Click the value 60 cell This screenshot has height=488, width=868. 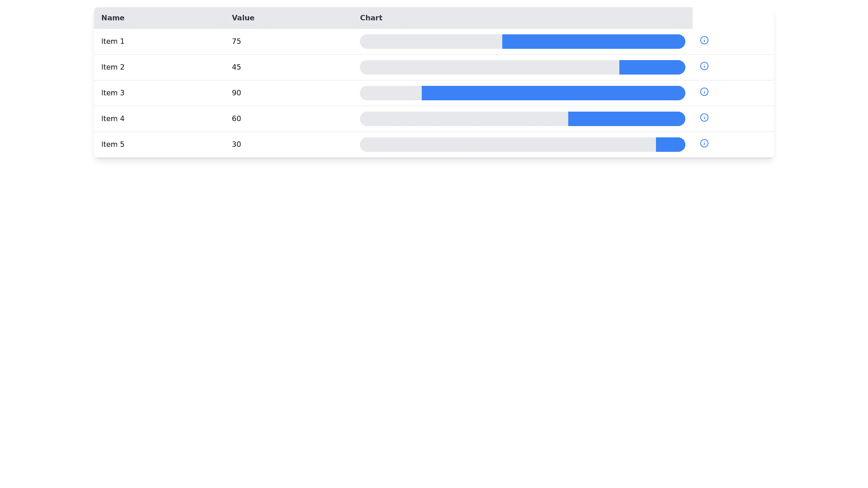click(236, 119)
